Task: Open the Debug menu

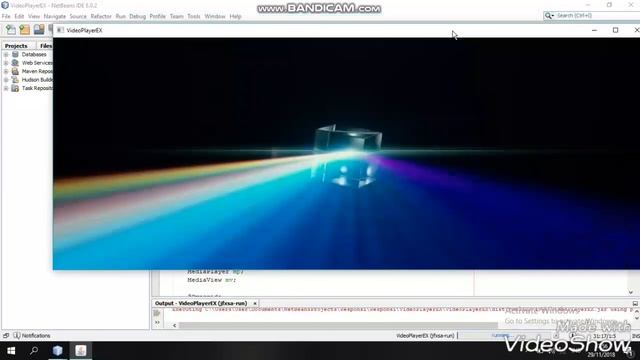Action: 138,16
